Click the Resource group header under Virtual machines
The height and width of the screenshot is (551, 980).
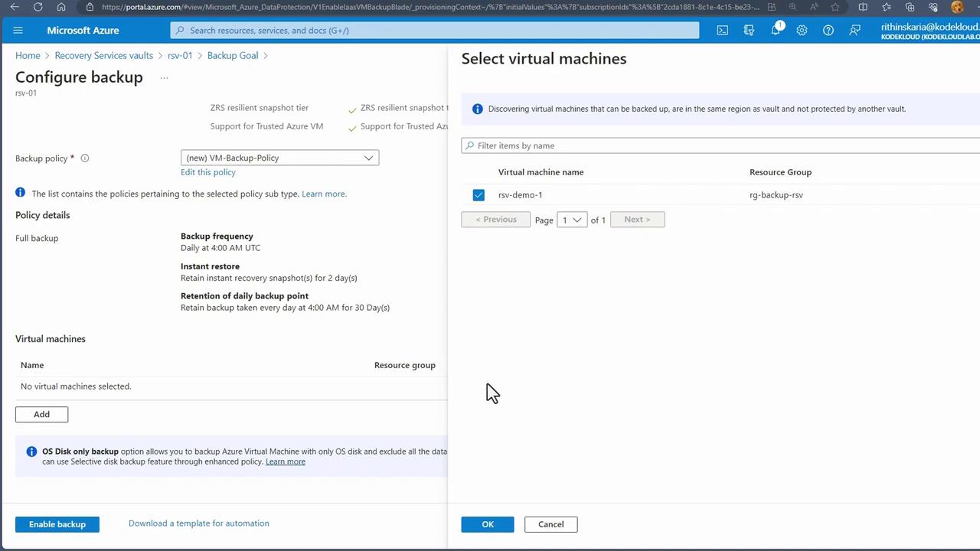point(405,365)
